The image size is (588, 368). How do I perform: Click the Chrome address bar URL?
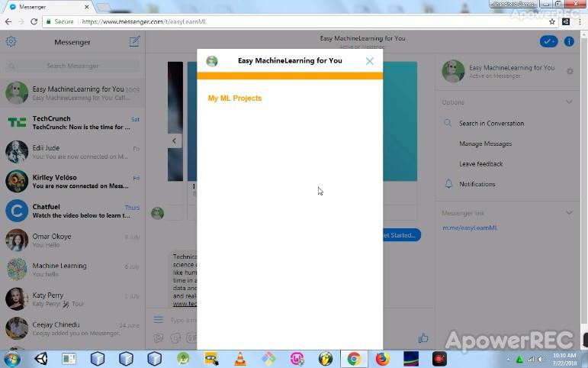[x=144, y=22]
